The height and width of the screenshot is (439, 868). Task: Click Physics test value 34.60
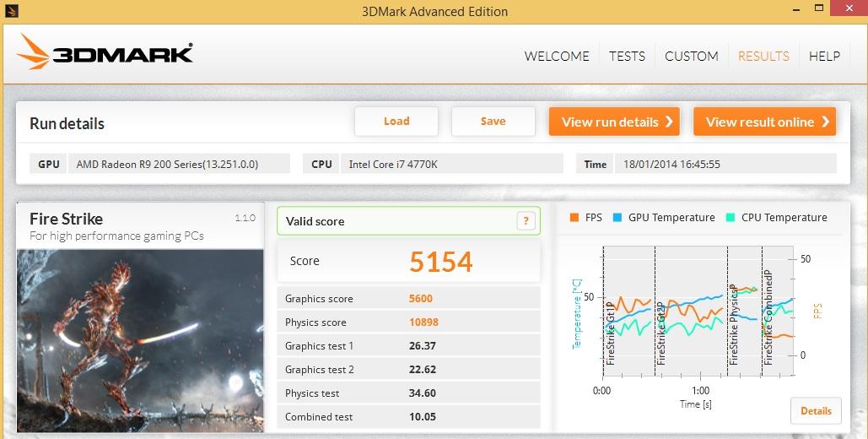tap(423, 393)
